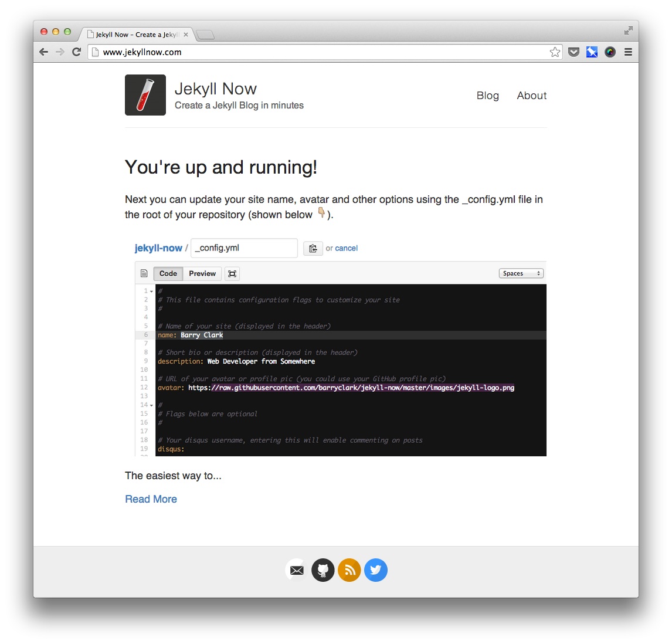
Task: Click the cancel link beside filename
Action: 347,248
